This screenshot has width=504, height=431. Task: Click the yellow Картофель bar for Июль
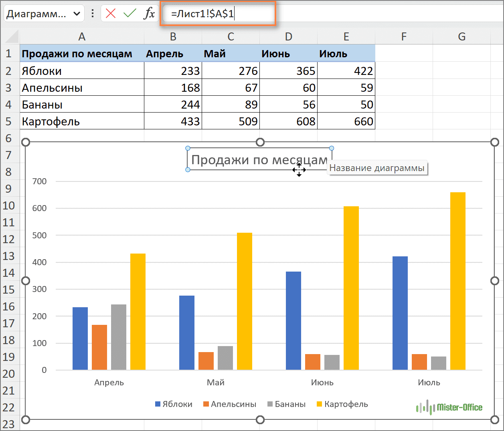pos(457,280)
